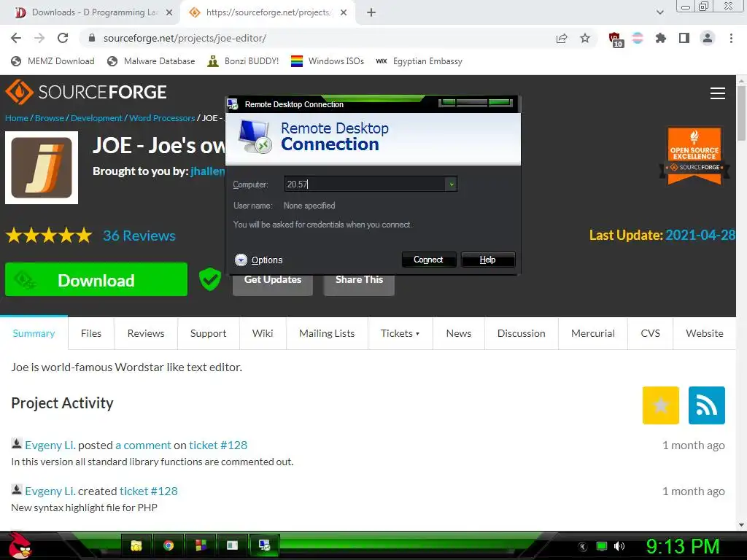Select the Reviews tab
The image size is (747, 560).
146,333
